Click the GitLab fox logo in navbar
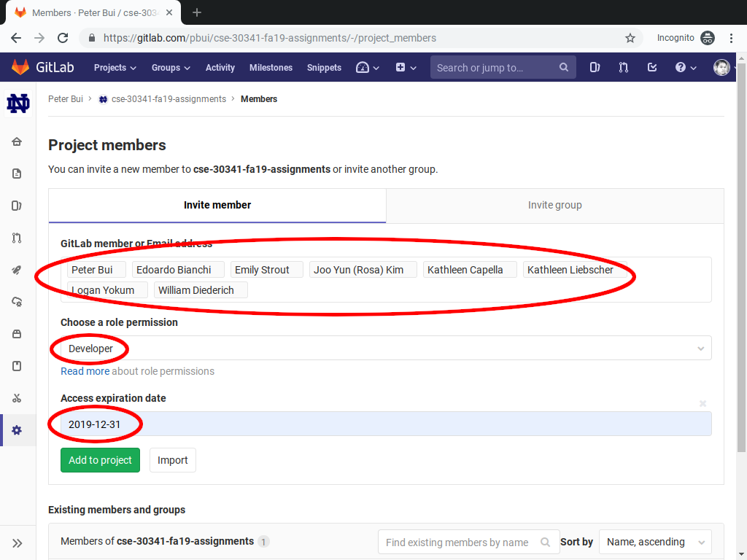The width and height of the screenshot is (747, 560). pyautogui.click(x=20, y=67)
